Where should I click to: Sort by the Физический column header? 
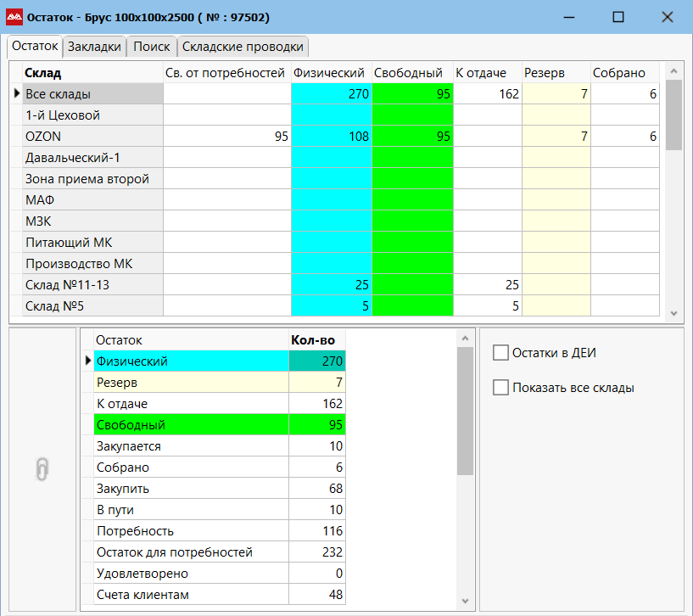(331, 73)
